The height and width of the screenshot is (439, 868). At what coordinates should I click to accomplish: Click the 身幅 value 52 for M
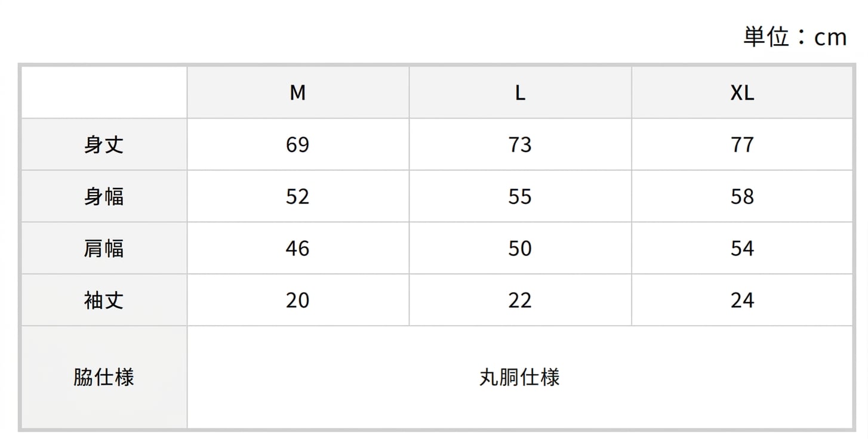coord(297,197)
